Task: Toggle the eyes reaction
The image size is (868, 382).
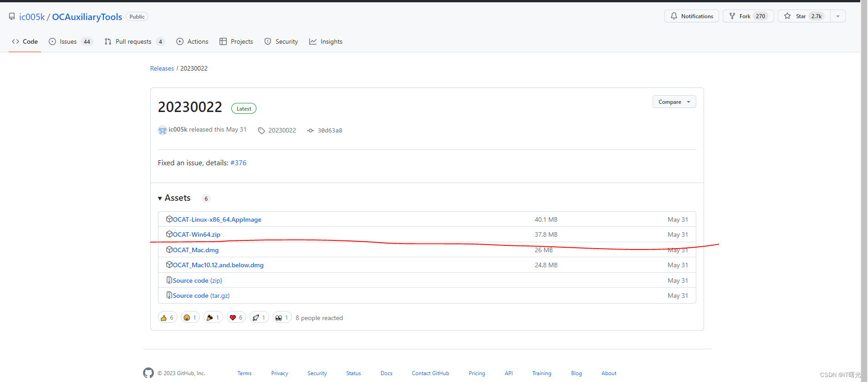Action: [282, 317]
